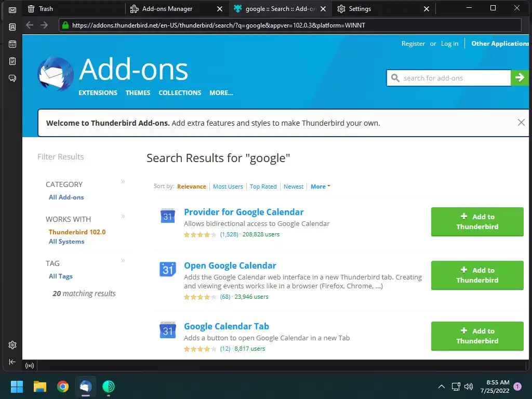The image size is (532, 399).
Task: Open Google Chrome from the taskbar
Action: pos(63,387)
